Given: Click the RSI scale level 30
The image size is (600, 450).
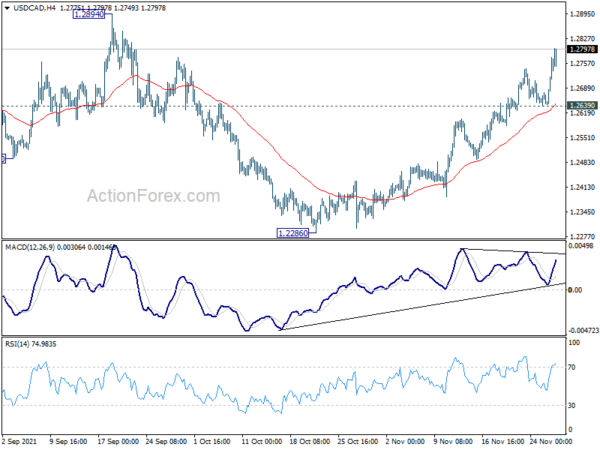Looking at the screenshot, I should 572,406.
